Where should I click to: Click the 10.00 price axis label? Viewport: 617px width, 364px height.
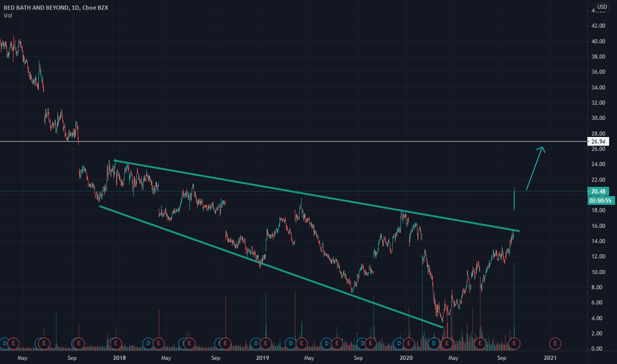(598, 272)
